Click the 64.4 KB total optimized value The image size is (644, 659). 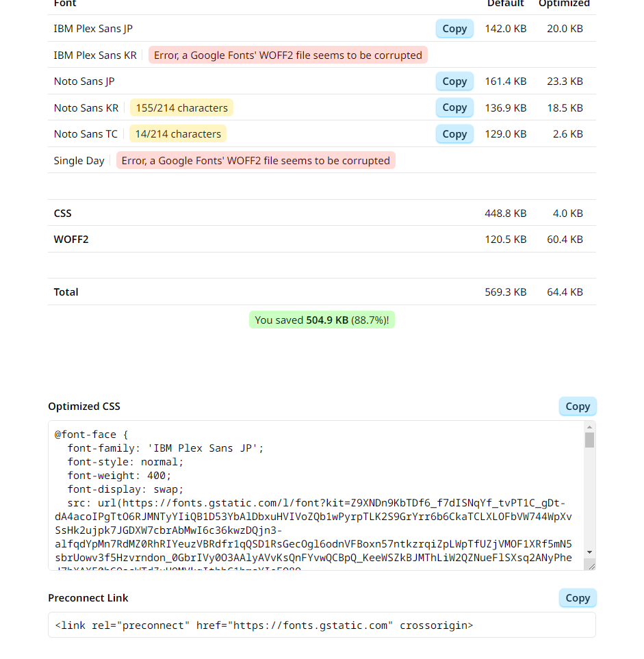coord(565,292)
